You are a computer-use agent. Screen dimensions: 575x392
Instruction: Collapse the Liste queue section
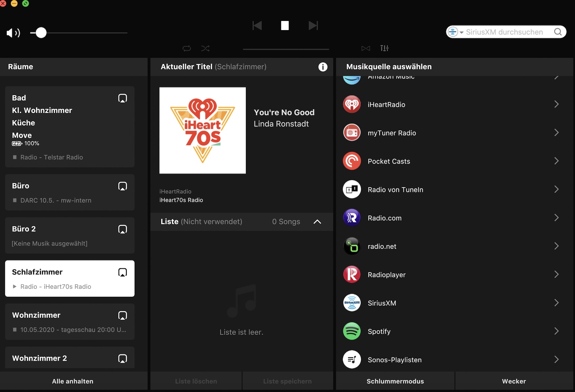point(317,222)
